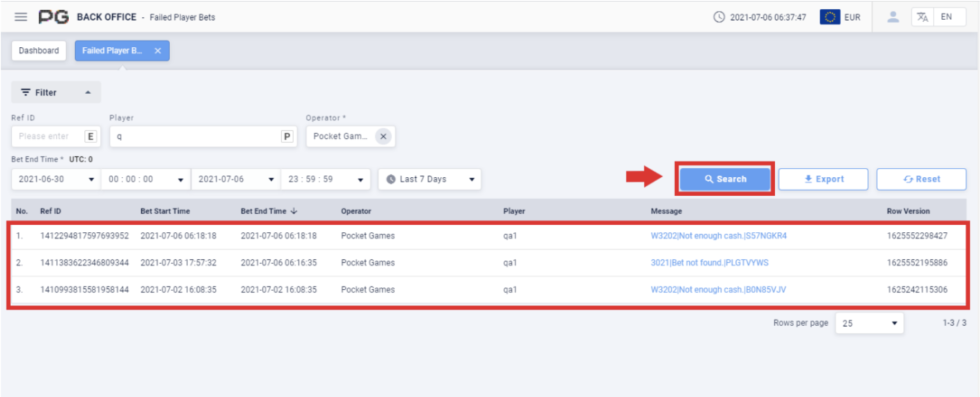
Task: Click the user profile icon
Action: coord(893,17)
